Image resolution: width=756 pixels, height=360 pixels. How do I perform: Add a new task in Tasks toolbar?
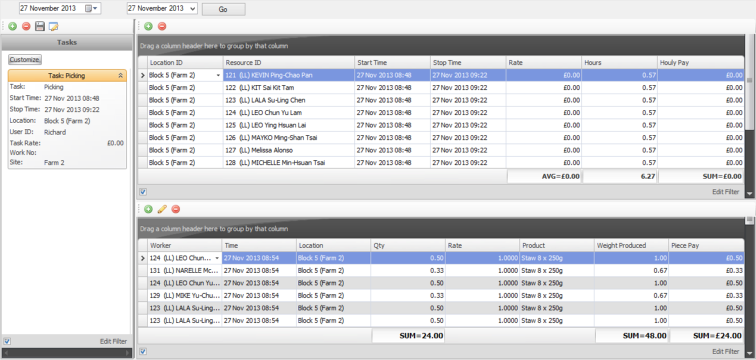click(x=13, y=26)
